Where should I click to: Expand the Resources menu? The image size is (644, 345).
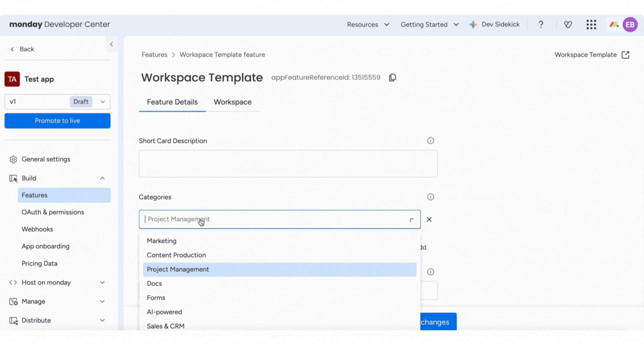coord(368,25)
